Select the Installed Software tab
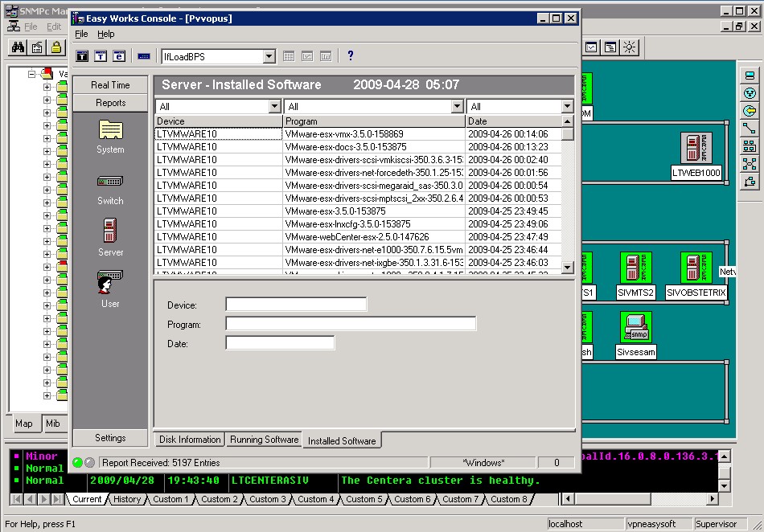Viewport: 764px width, 532px height. pos(342,440)
